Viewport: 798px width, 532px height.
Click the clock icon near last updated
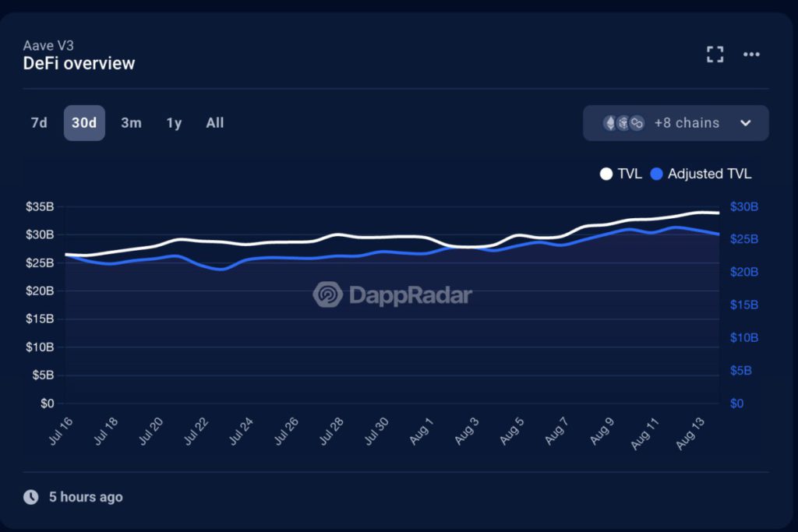click(x=30, y=496)
